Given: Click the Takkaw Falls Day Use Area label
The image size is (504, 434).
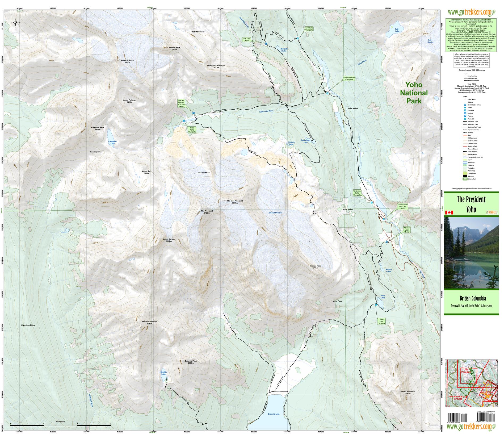Looking at the screenshot, I should pyautogui.click(x=402, y=207).
